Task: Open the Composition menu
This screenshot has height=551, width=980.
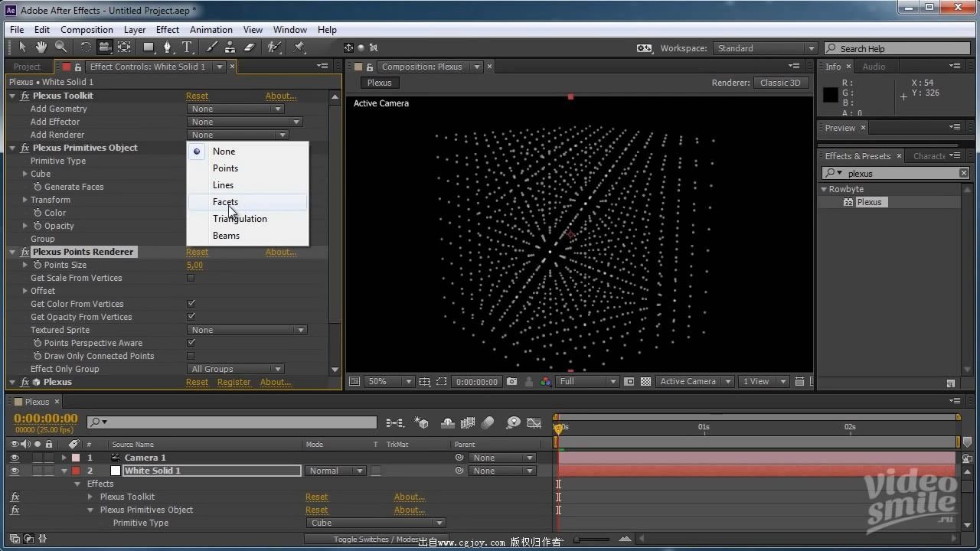Action: [87, 30]
